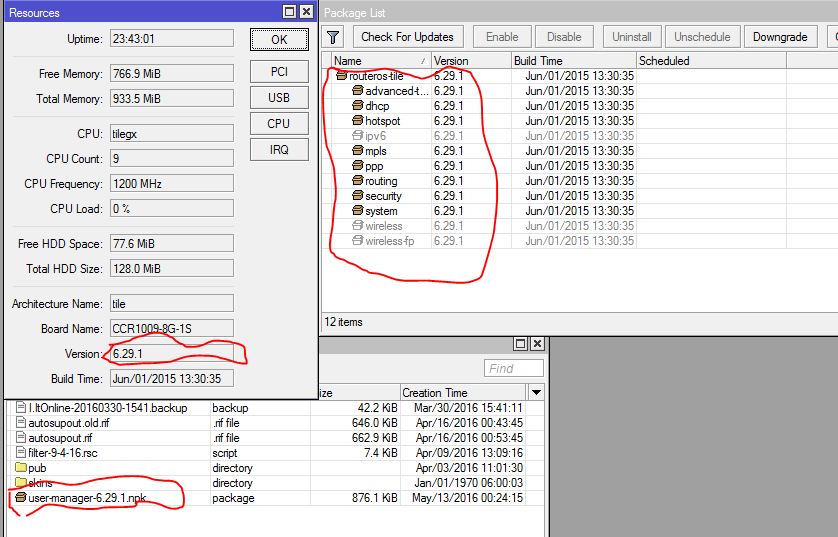Click the Board Name field
Image resolution: width=838 pixels, height=537 pixels.
(x=172, y=329)
